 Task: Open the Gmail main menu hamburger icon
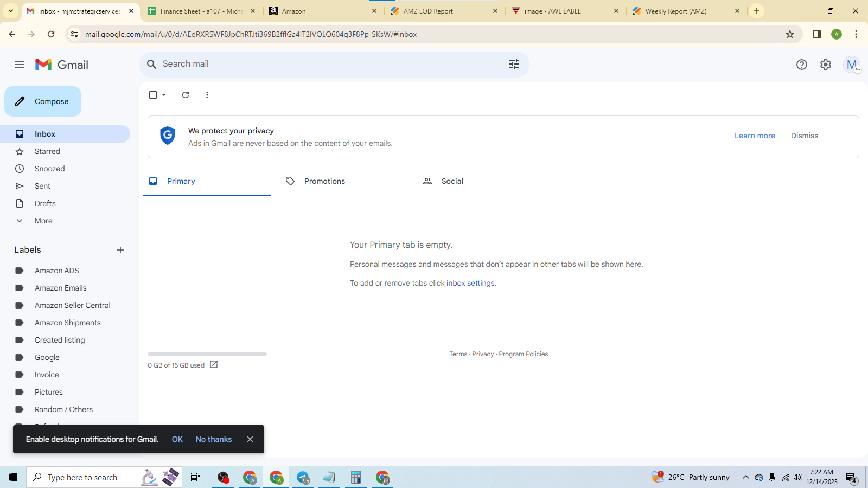pos(20,65)
